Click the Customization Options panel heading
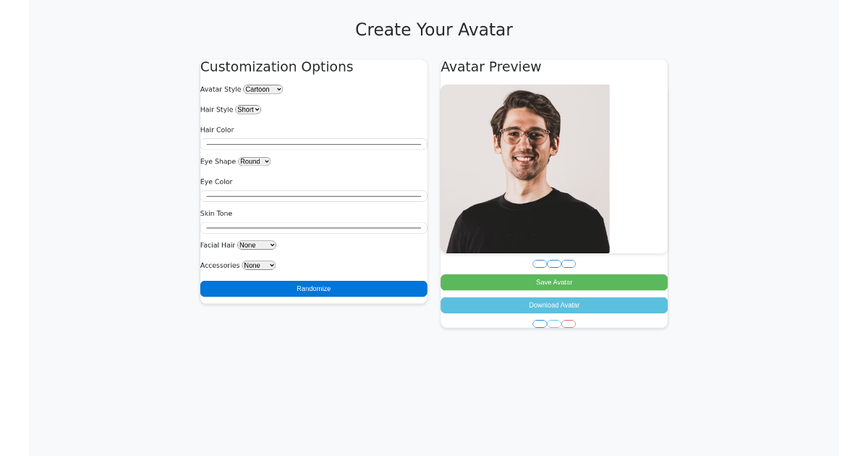Screen dimensions: 868x456 (277, 67)
